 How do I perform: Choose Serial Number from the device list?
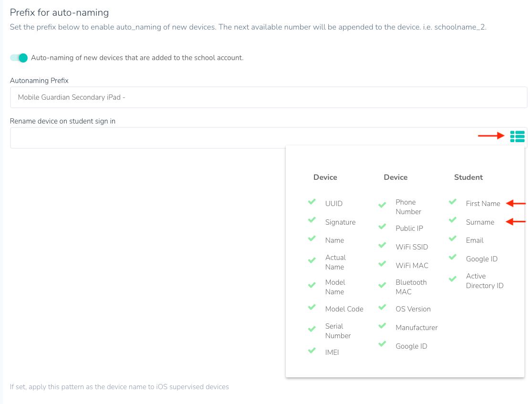click(x=338, y=331)
